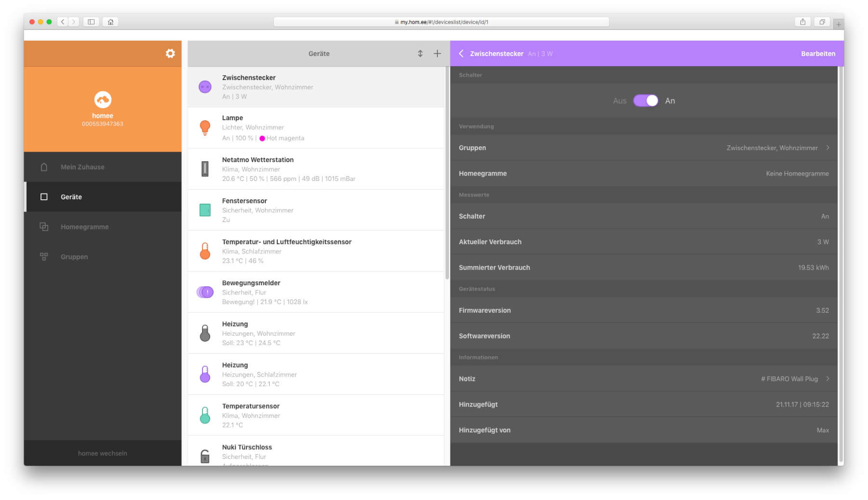Click the sort devices arrows icon
The width and height of the screenshot is (868, 500).
coord(420,54)
